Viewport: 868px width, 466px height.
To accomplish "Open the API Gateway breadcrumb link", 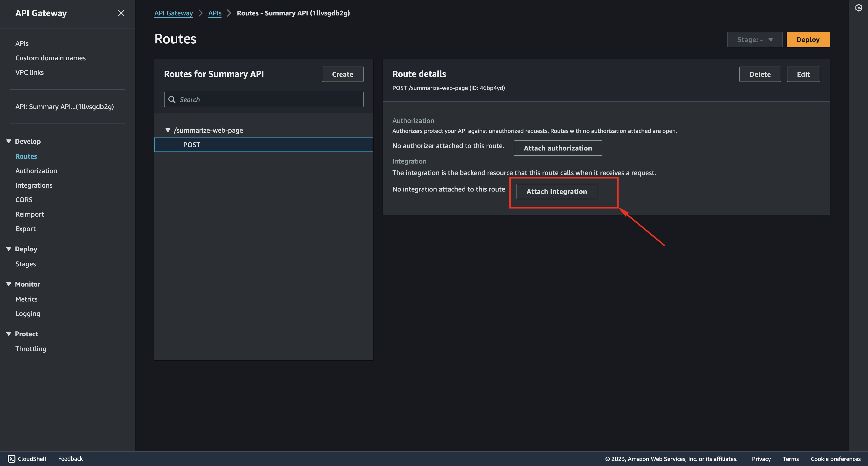I will click(173, 13).
